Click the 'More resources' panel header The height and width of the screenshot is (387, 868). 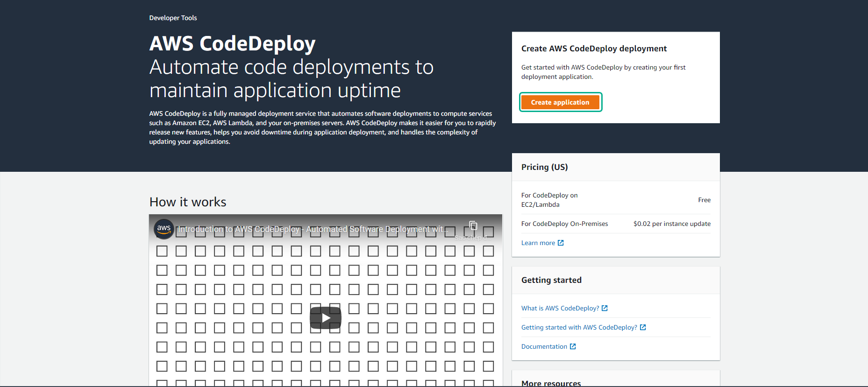[x=616, y=380]
